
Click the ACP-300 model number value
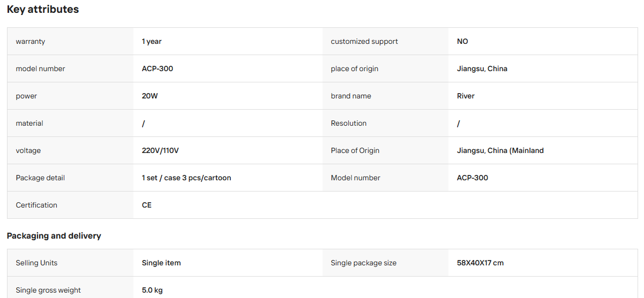(x=158, y=68)
